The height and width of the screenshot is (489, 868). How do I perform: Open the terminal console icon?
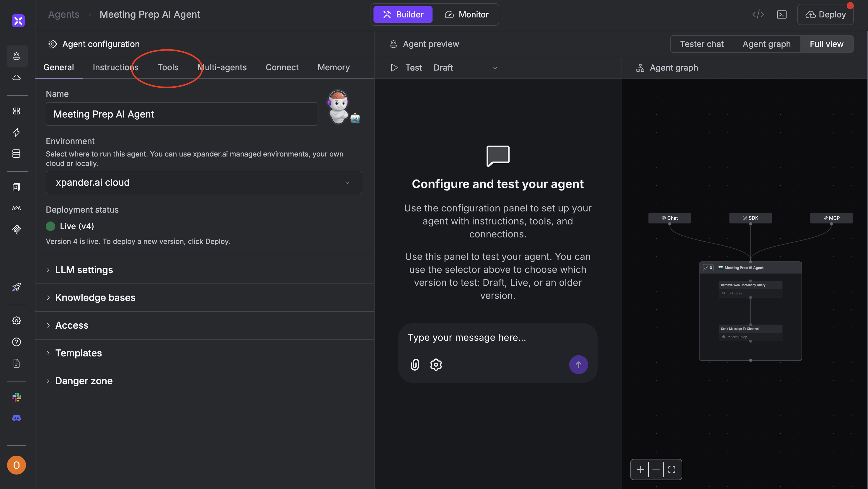pyautogui.click(x=781, y=14)
